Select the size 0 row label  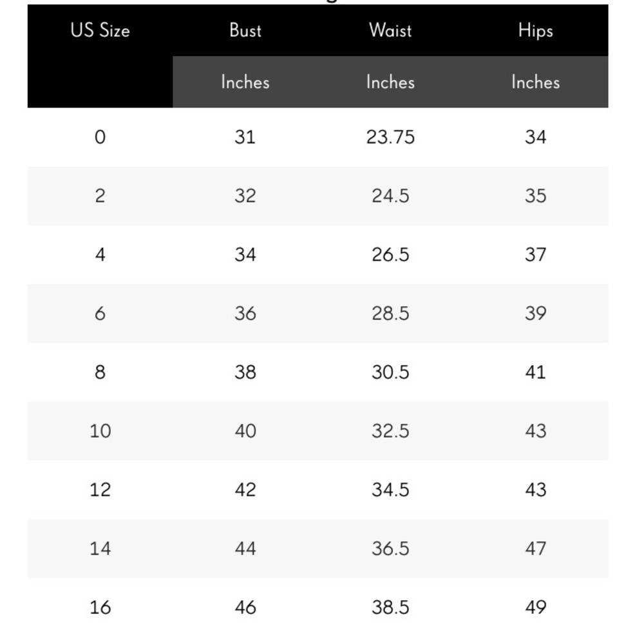click(100, 137)
